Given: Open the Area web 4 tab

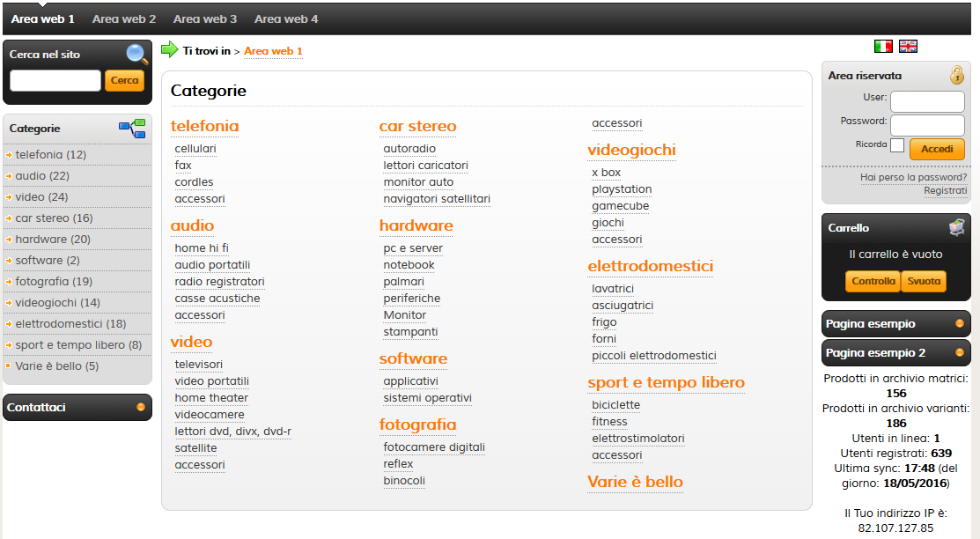Looking at the screenshot, I should pos(286,18).
